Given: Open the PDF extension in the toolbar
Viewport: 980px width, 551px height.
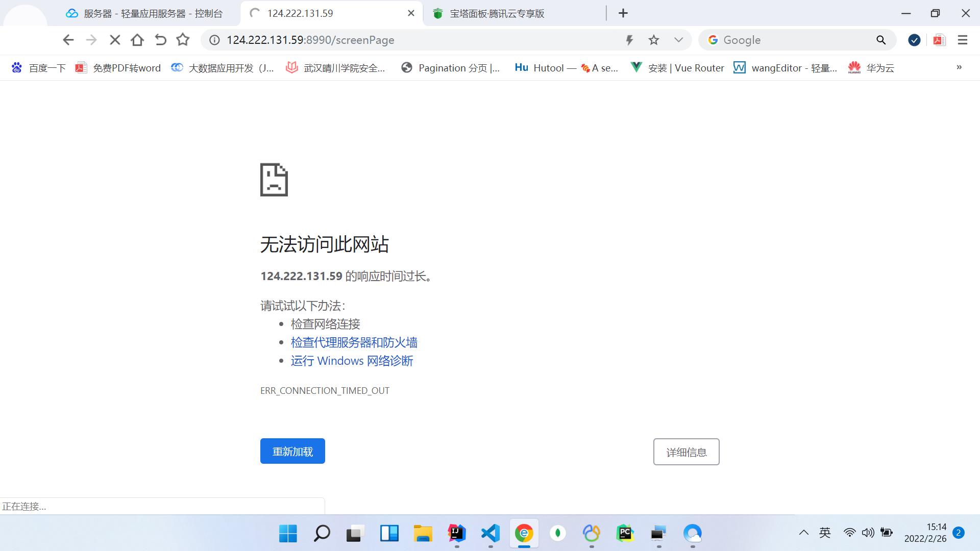Looking at the screenshot, I should [x=939, y=40].
